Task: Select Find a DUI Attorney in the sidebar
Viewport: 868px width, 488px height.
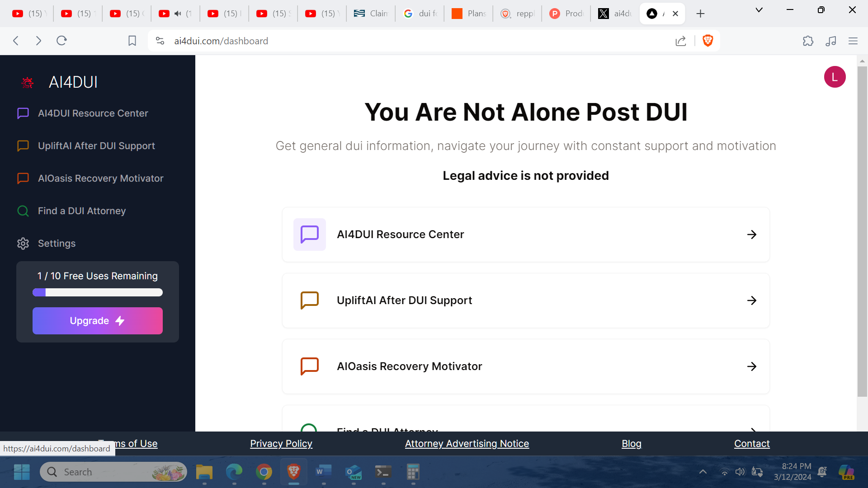Action: (81, 211)
